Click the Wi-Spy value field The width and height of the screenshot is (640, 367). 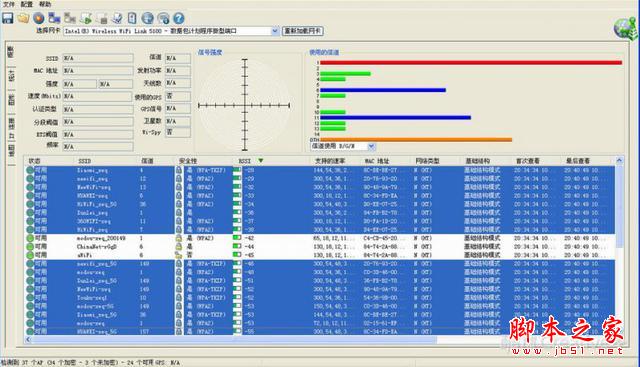pos(178,132)
